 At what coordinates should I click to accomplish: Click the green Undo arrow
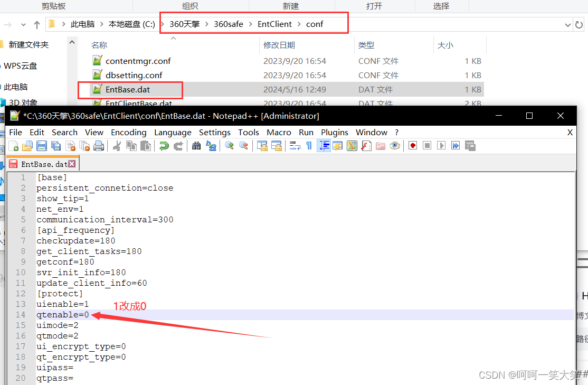click(164, 146)
